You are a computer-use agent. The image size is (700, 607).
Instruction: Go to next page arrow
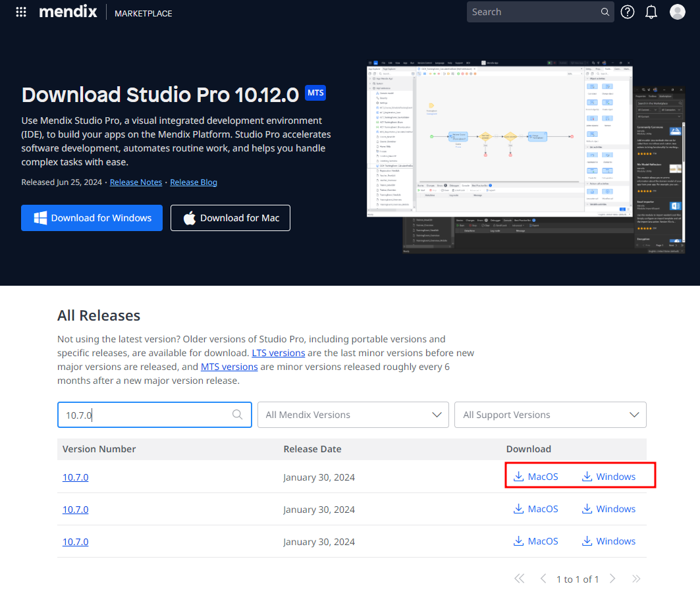click(x=612, y=579)
